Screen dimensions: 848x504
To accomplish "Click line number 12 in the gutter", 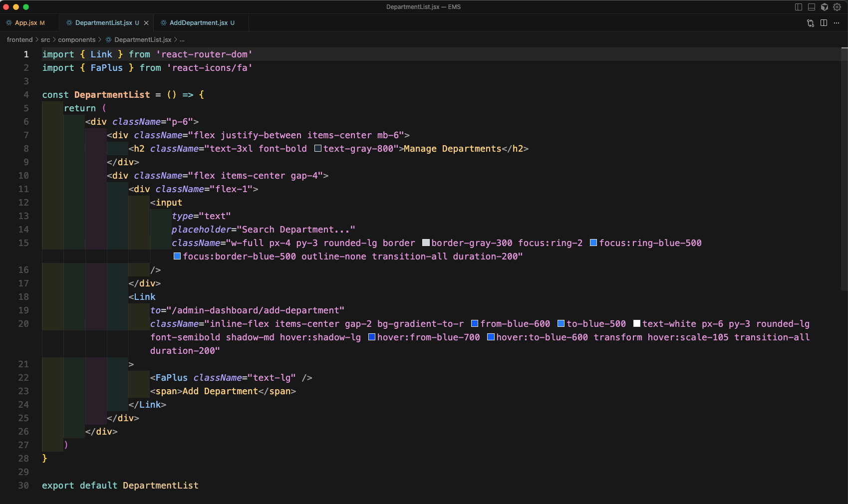I will [23, 203].
